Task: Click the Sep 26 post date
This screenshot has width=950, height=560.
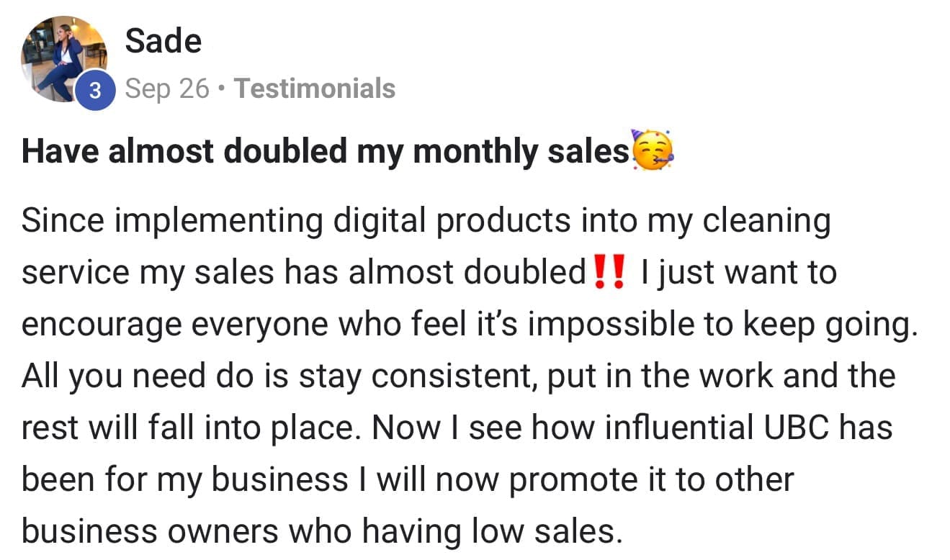Action: point(167,89)
